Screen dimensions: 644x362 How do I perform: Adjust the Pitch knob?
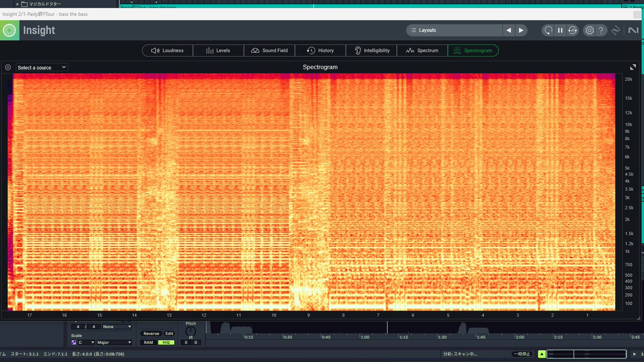pyautogui.click(x=191, y=331)
